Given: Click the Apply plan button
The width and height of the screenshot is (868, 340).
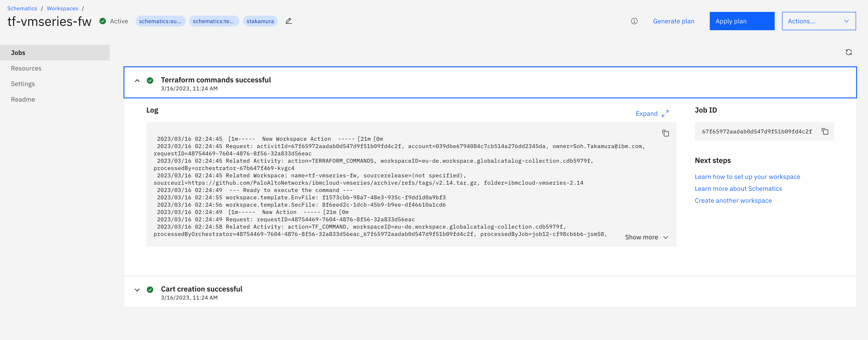Looking at the screenshot, I should tap(742, 21).
